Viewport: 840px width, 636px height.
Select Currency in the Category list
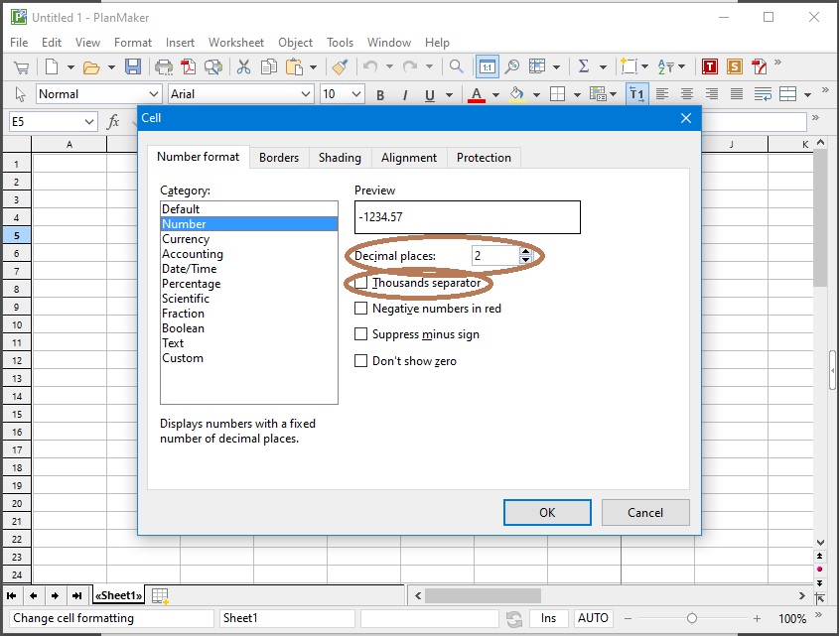click(186, 239)
